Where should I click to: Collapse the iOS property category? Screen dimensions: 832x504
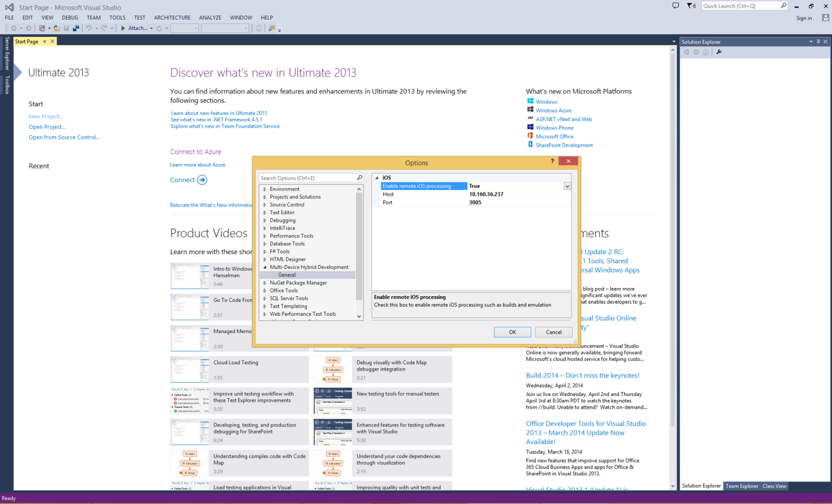[x=377, y=178]
